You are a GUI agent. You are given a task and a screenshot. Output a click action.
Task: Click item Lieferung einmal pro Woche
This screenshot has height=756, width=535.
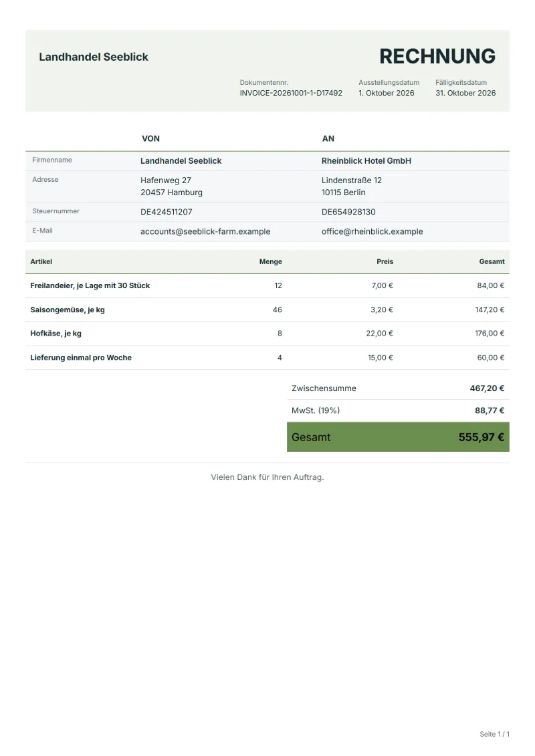tap(81, 358)
